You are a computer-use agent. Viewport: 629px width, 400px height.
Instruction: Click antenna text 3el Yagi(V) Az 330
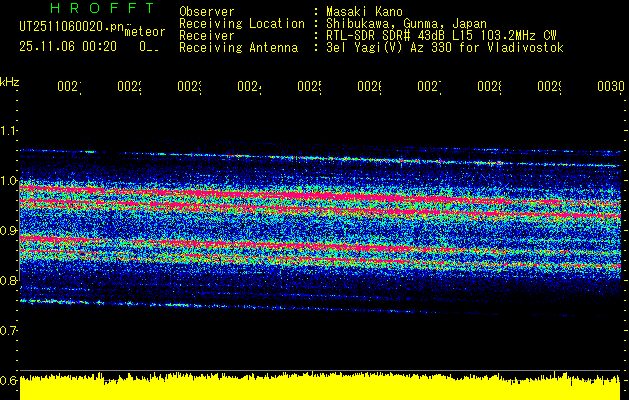[x=391, y=48]
